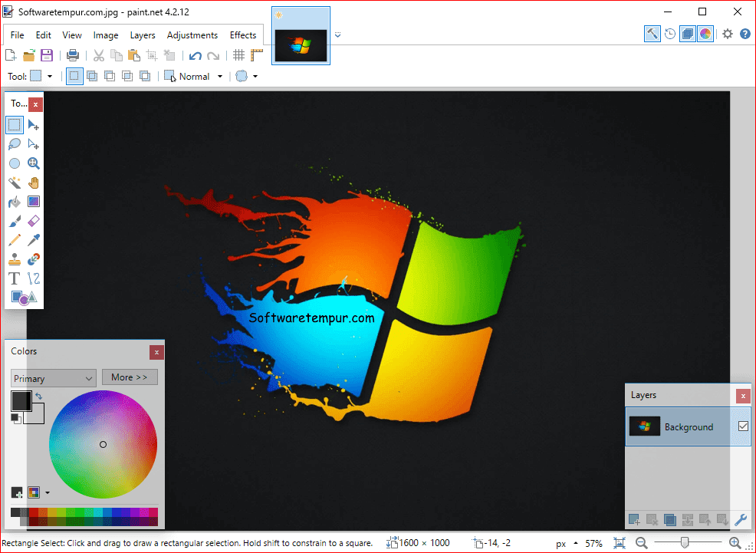Toggle the rulers display
This screenshot has width=756, height=553.
(x=257, y=55)
